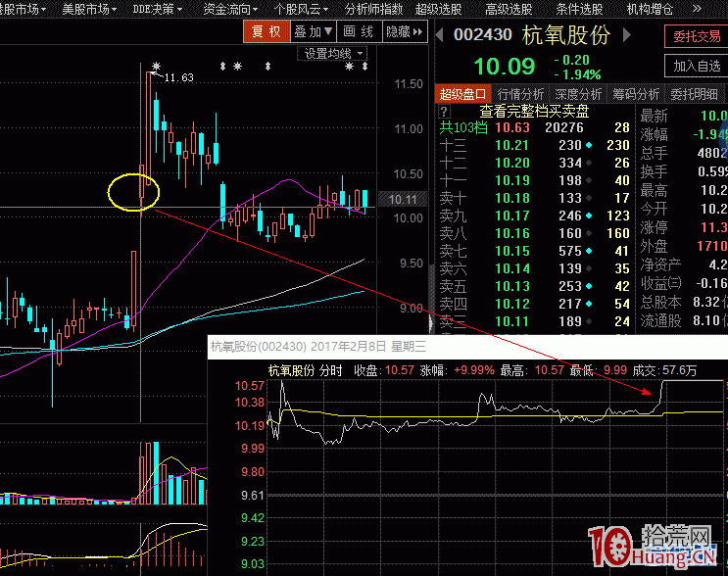Click cyan diamond in 卖四 10.12 row
Image resolution: width=728 pixels, height=576 pixels.
tap(589, 304)
